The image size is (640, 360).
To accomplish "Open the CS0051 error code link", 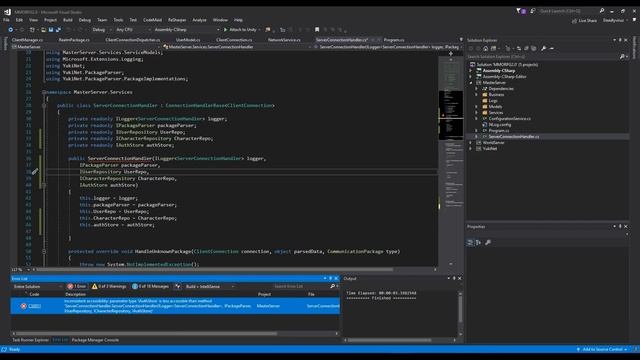I will click(34, 306).
